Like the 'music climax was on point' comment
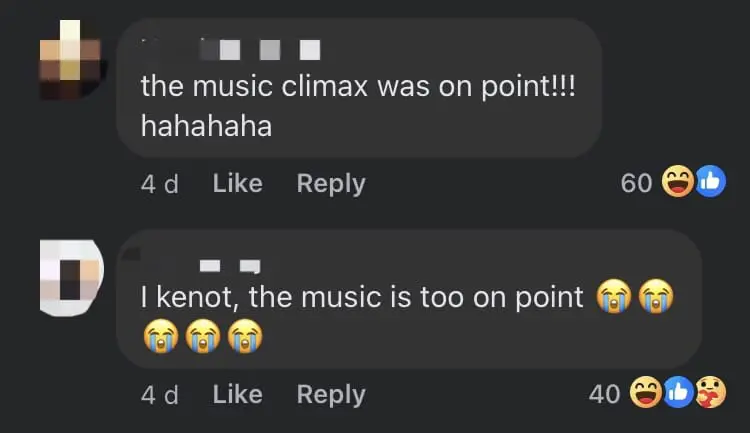 point(237,183)
